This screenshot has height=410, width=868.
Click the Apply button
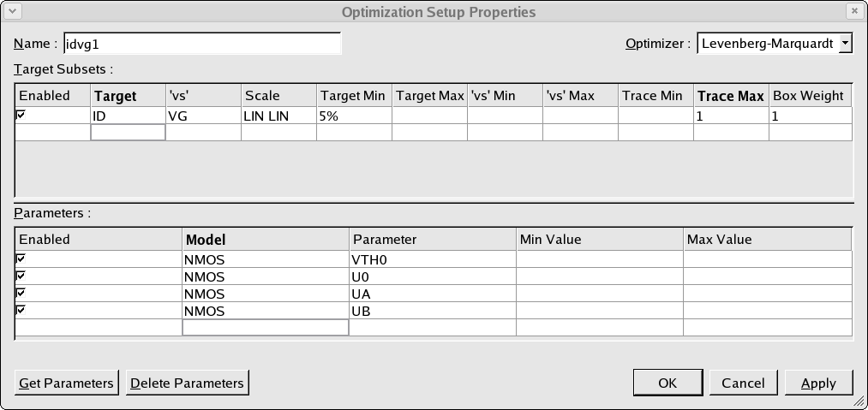[819, 383]
